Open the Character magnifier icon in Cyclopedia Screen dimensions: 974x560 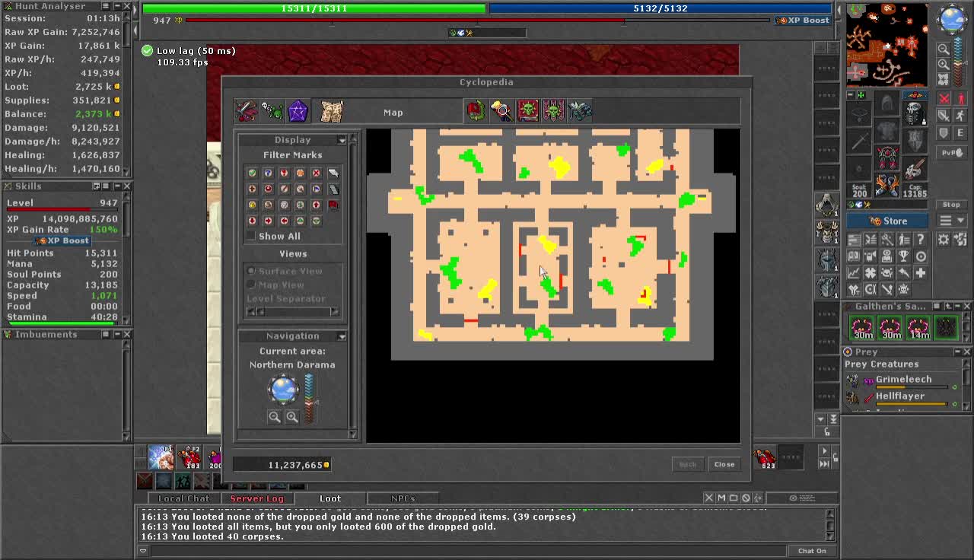pyautogui.click(x=501, y=111)
